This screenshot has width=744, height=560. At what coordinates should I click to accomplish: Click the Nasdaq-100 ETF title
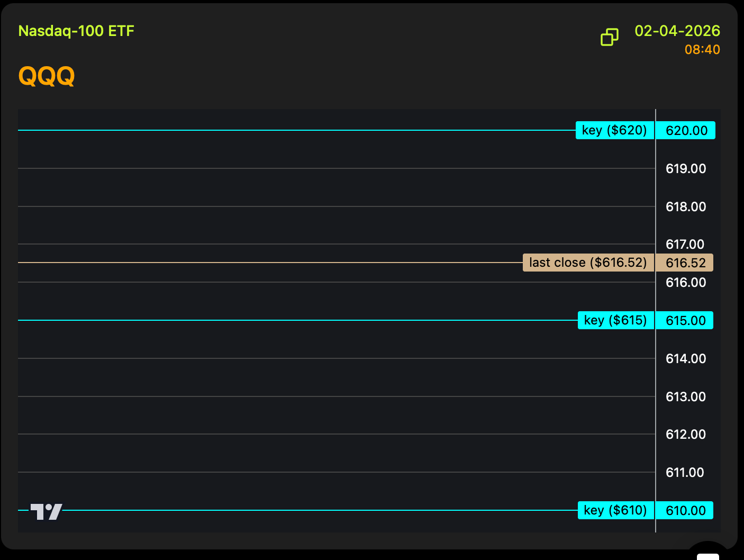pyautogui.click(x=76, y=31)
